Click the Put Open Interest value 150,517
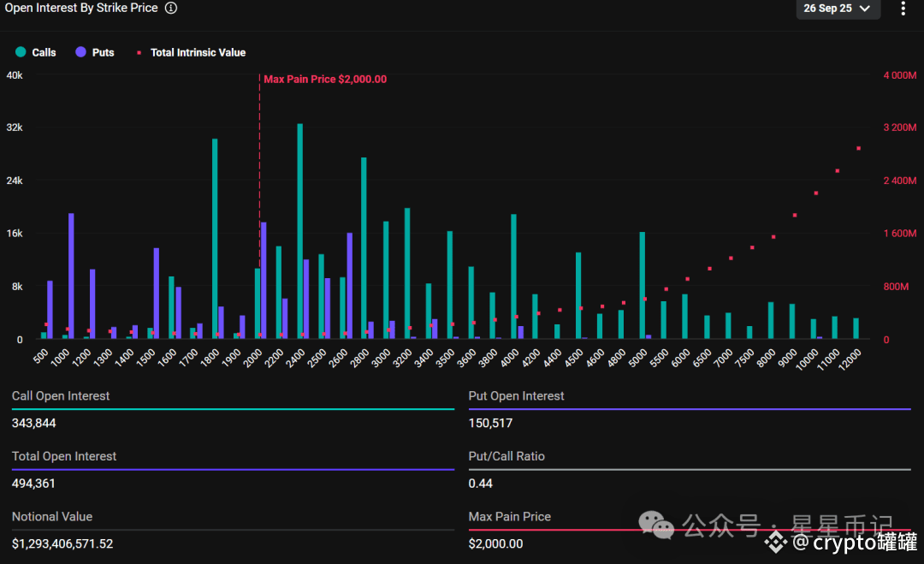The height and width of the screenshot is (564, 924). 490,423
